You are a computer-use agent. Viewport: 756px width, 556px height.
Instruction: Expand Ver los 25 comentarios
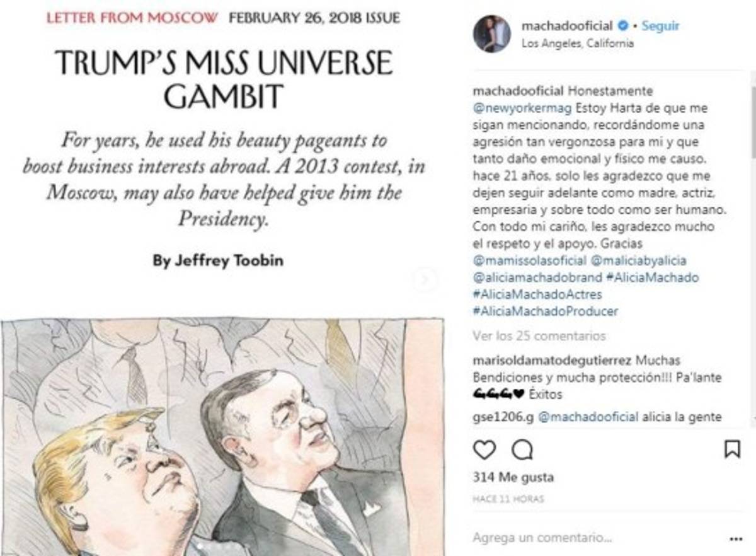[x=539, y=336]
